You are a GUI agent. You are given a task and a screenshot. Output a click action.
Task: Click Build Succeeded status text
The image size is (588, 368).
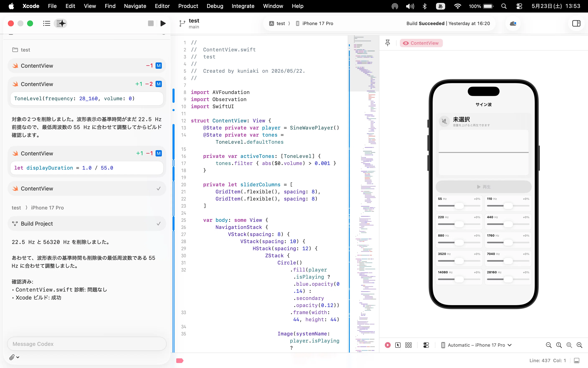pos(448,23)
